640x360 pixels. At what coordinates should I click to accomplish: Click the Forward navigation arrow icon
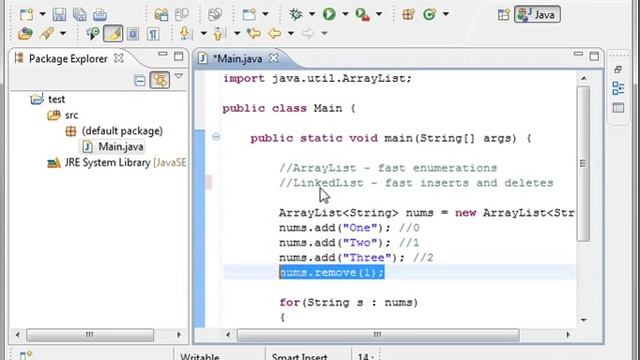click(x=308, y=33)
